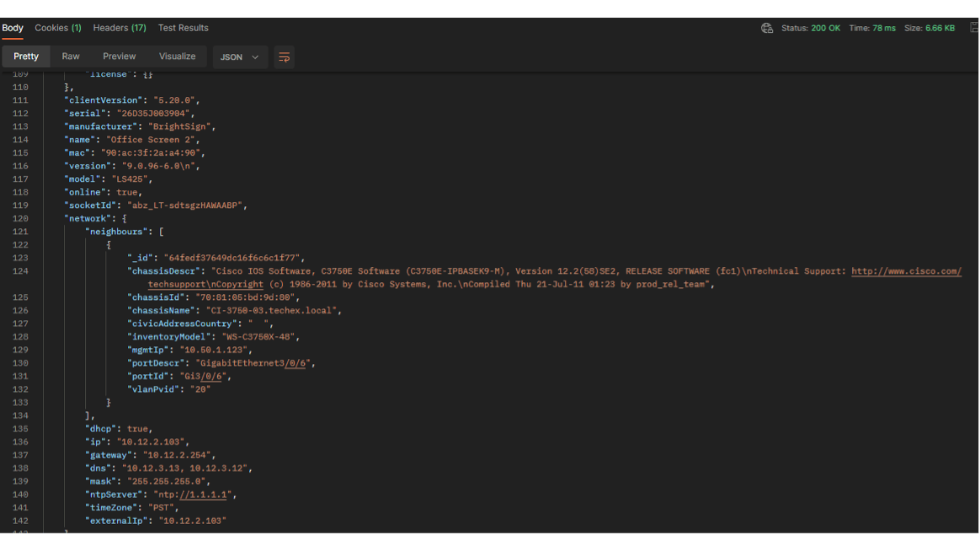980x551 pixels.
Task: Click the ntp://1.1.1.1 link
Action: 194,495
